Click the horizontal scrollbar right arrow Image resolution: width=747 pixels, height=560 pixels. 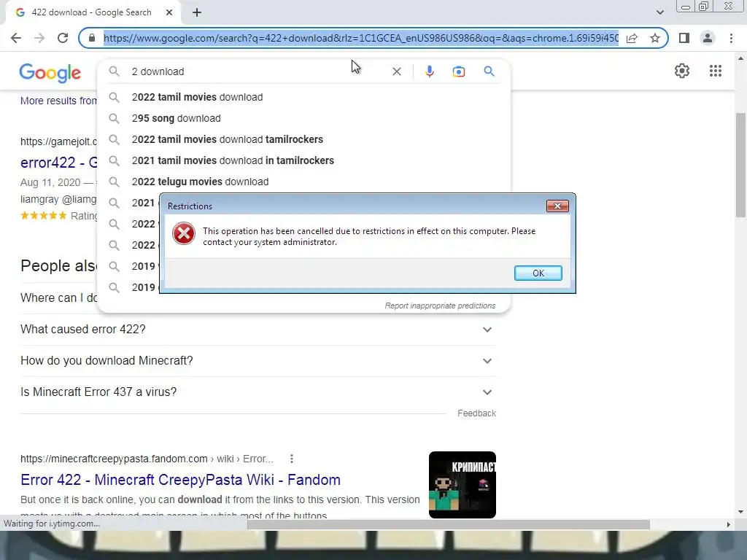pos(728,524)
